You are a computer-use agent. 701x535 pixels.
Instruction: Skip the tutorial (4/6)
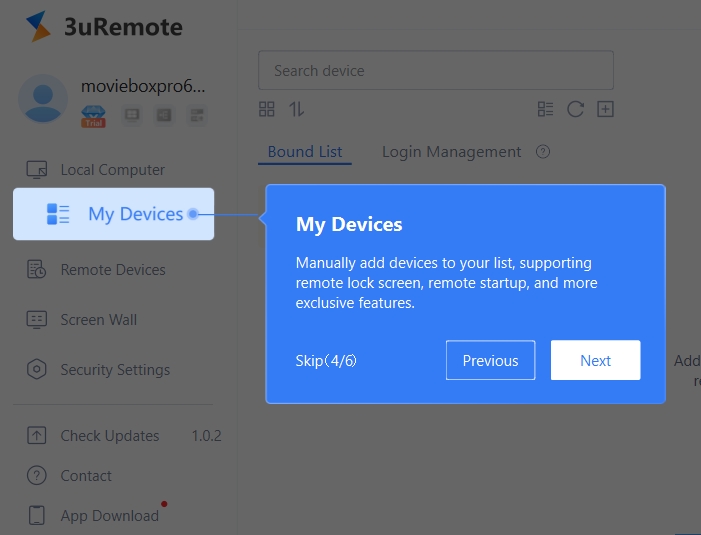click(326, 360)
